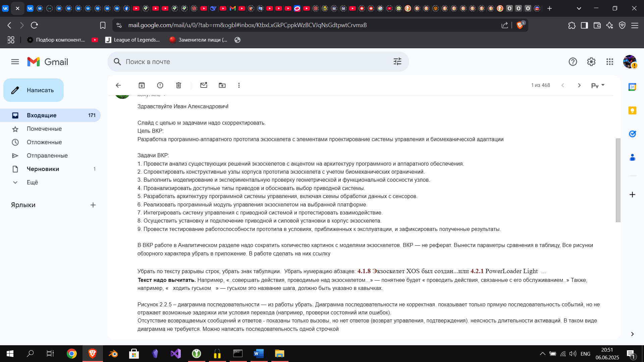
Task: Toggle the browser sidebar panel
Action: (x=584, y=25)
